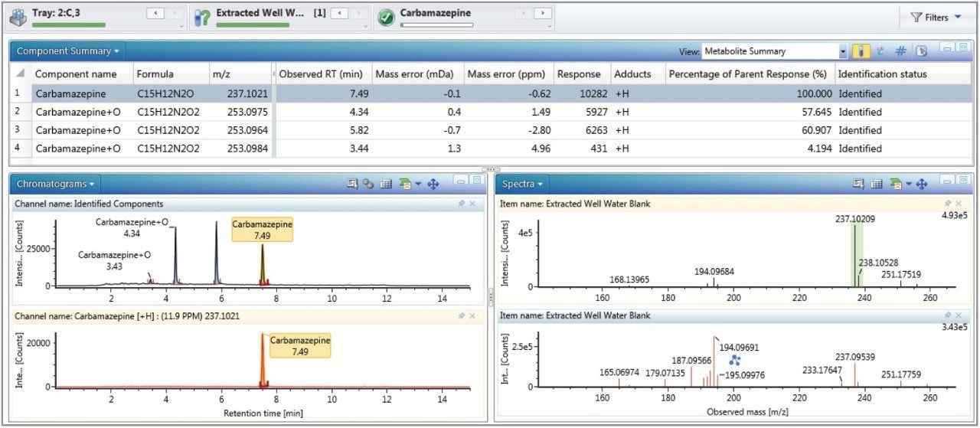Image resolution: width=980 pixels, height=428 pixels.
Task: Go to next sample next to Extracted Well
Action: point(360,13)
